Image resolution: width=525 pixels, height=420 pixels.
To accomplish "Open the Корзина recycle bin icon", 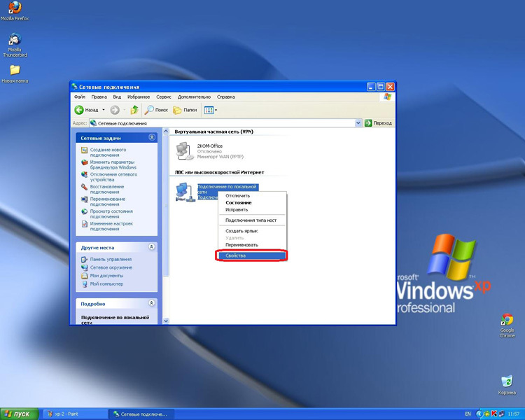I will [507, 385].
